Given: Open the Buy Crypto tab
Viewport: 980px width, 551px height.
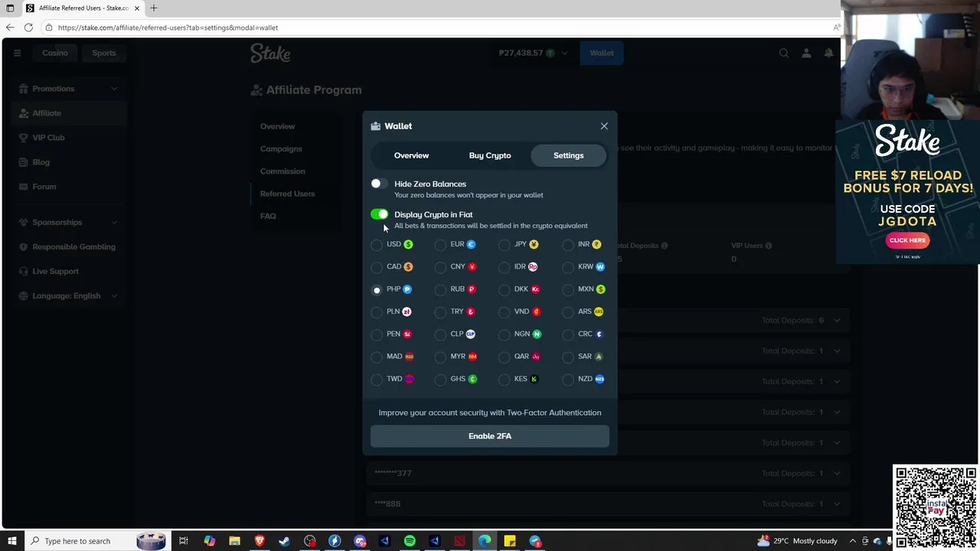Looking at the screenshot, I should (490, 155).
